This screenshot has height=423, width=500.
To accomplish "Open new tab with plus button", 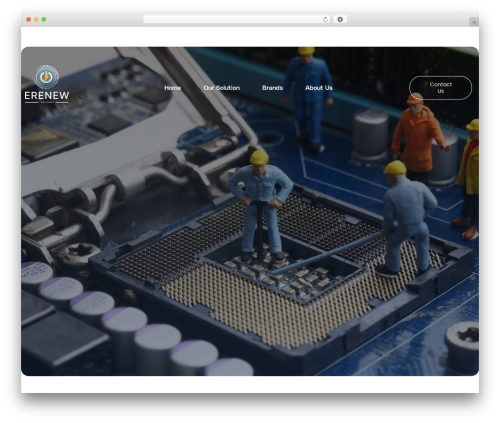I will (x=474, y=22).
